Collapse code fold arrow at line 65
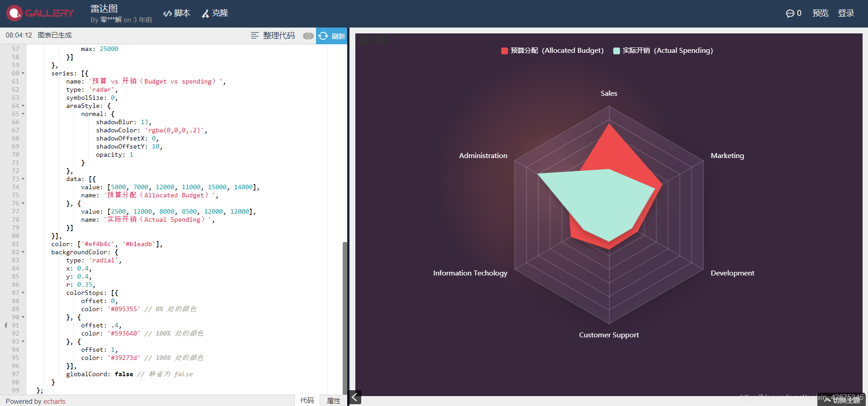This screenshot has width=868, height=406. (x=23, y=114)
